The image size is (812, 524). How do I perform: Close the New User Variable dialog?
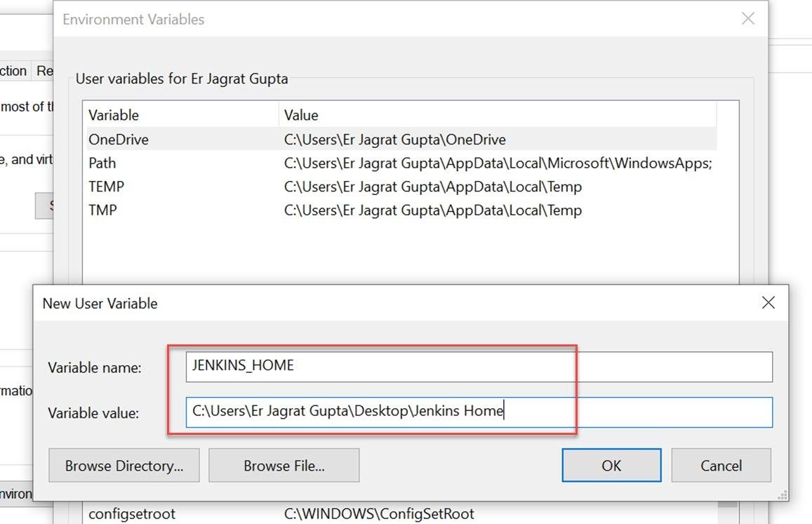click(768, 302)
